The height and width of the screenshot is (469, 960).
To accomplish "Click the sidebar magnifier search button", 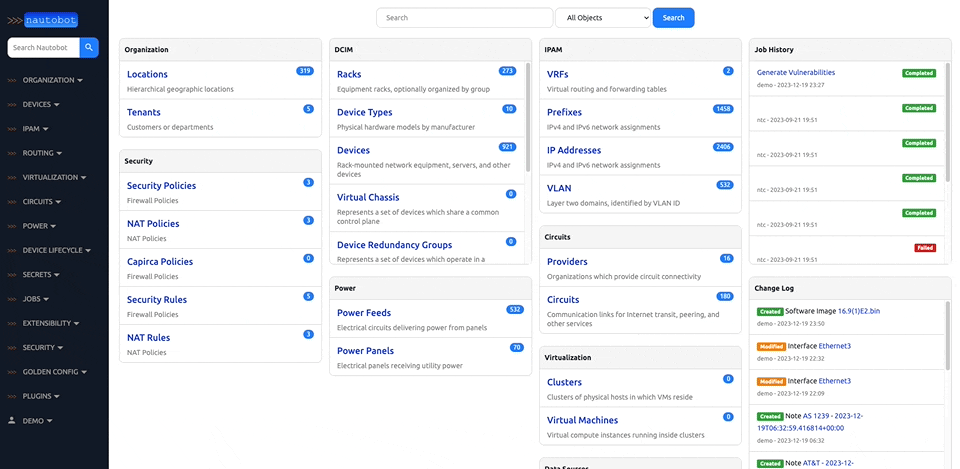I will point(89,47).
